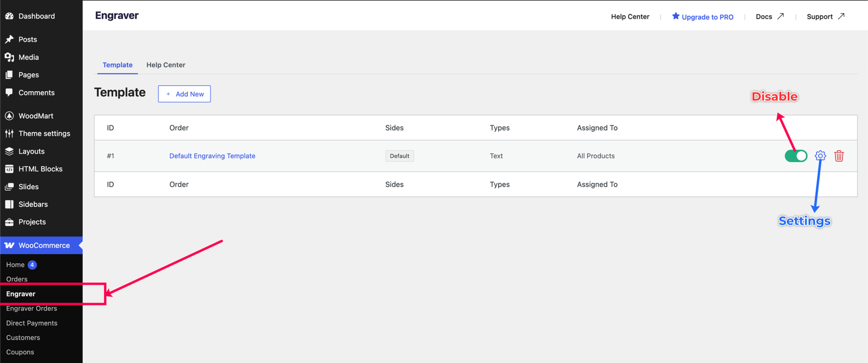Viewport: 868px width, 363px height.
Task: Open Orders submenu item
Action: [17, 279]
